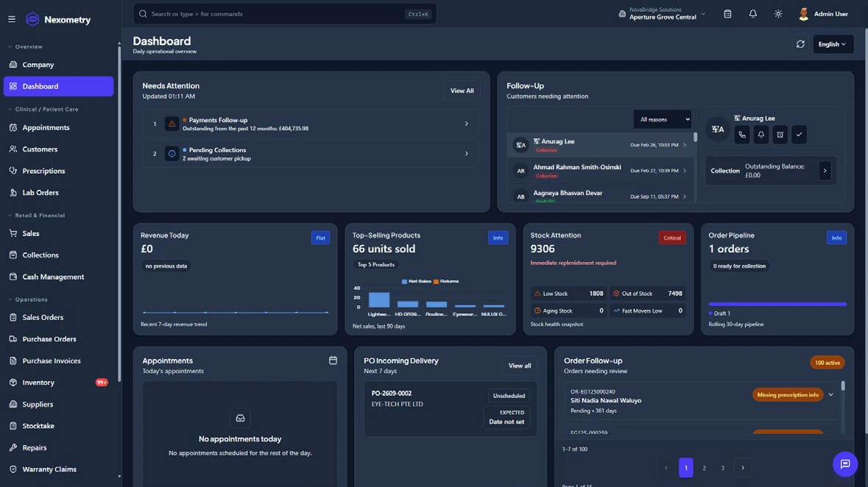868x487 pixels.
Task: Click the Purchase Invoices sidebar icon
Action: click(x=13, y=360)
